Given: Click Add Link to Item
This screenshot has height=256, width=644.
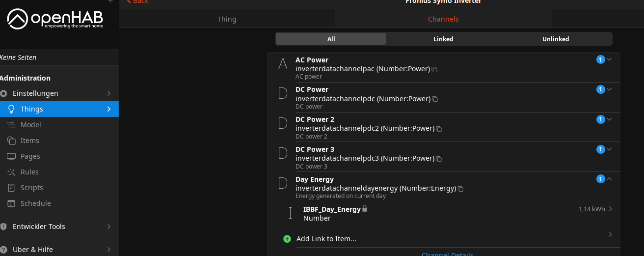Looking at the screenshot, I should click(x=326, y=239).
